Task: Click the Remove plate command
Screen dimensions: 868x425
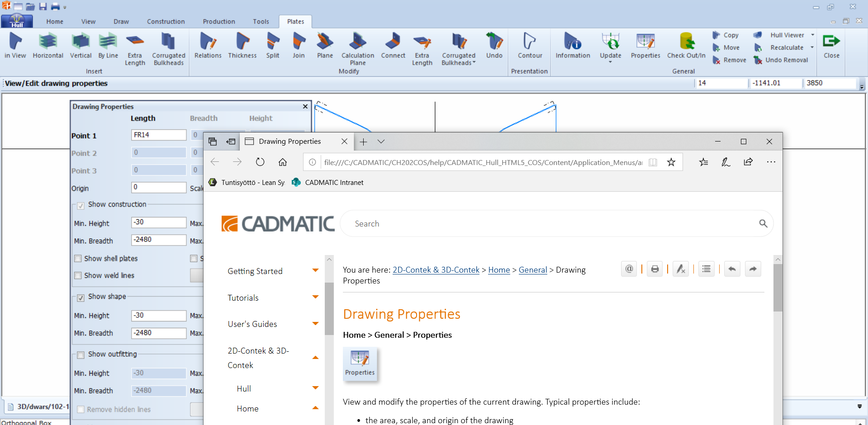Action: click(729, 60)
